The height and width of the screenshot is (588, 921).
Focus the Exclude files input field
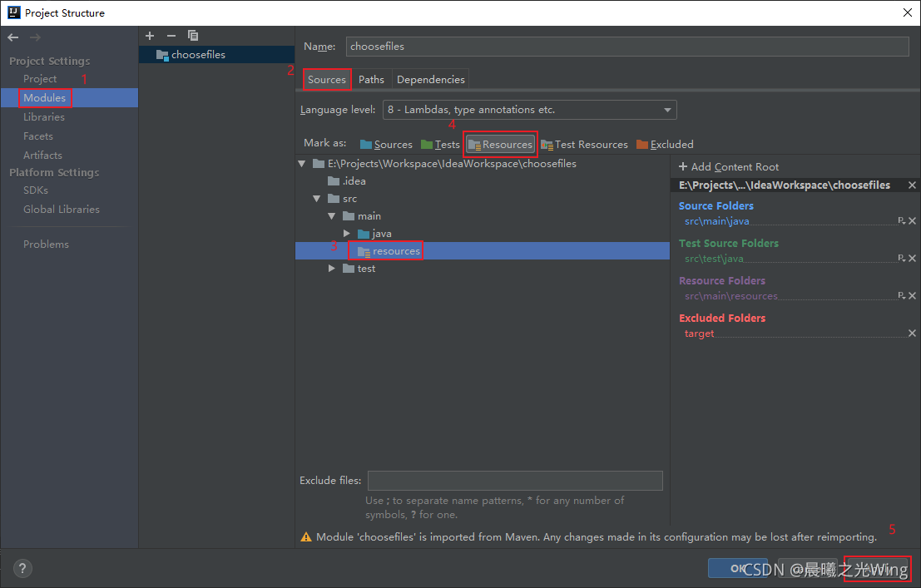point(515,481)
